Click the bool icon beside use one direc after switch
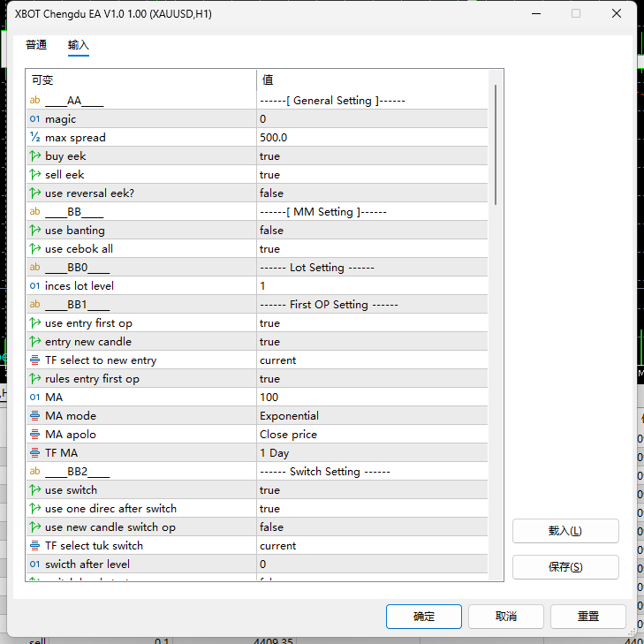 click(x=35, y=509)
